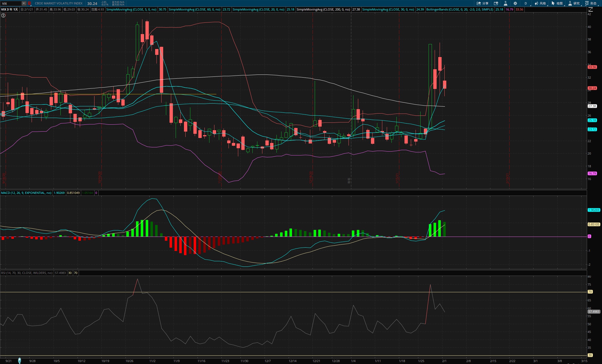This screenshot has width=602, height=364.
Task: Click the time axis teal marker icon
Action: coord(19,360)
